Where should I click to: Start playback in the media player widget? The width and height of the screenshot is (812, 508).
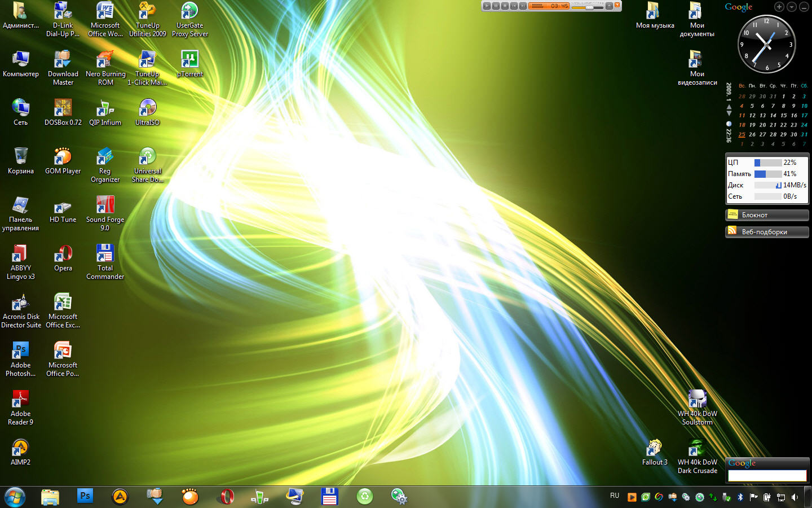[x=487, y=6]
